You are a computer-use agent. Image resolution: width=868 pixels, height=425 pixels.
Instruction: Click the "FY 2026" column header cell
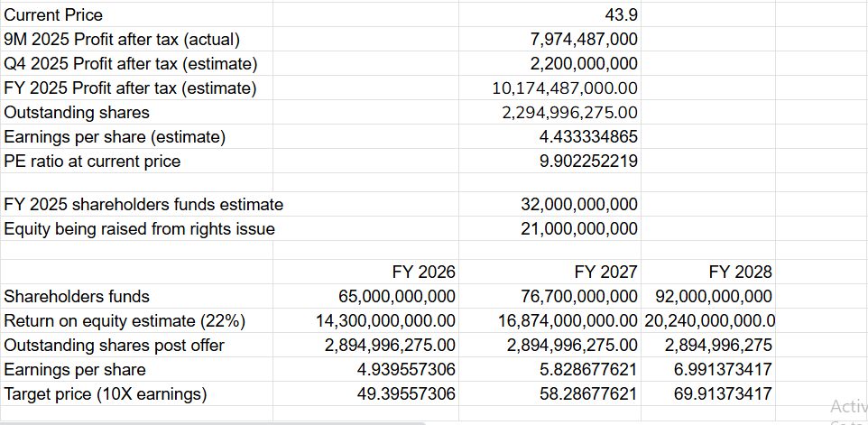pyautogui.click(x=423, y=272)
